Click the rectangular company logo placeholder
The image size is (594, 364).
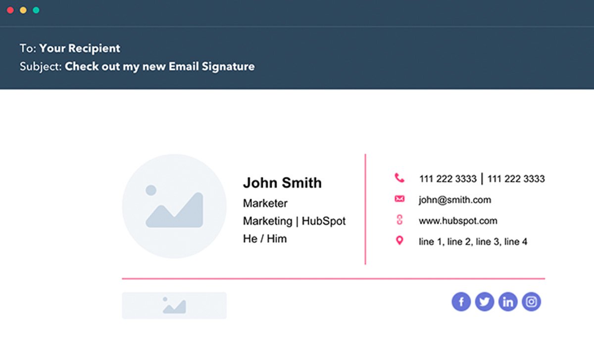tap(174, 305)
